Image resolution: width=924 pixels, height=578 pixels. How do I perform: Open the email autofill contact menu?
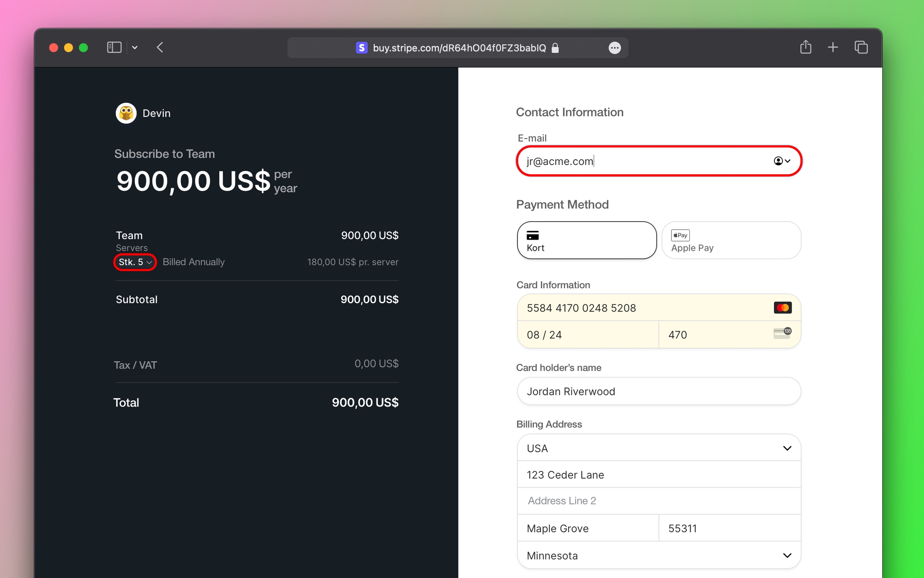click(782, 161)
